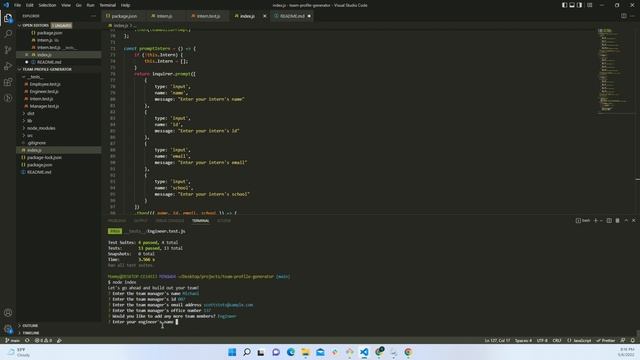Click the JavaScript language mode in status bar
640x360 pixels.
pyautogui.click(x=579, y=340)
